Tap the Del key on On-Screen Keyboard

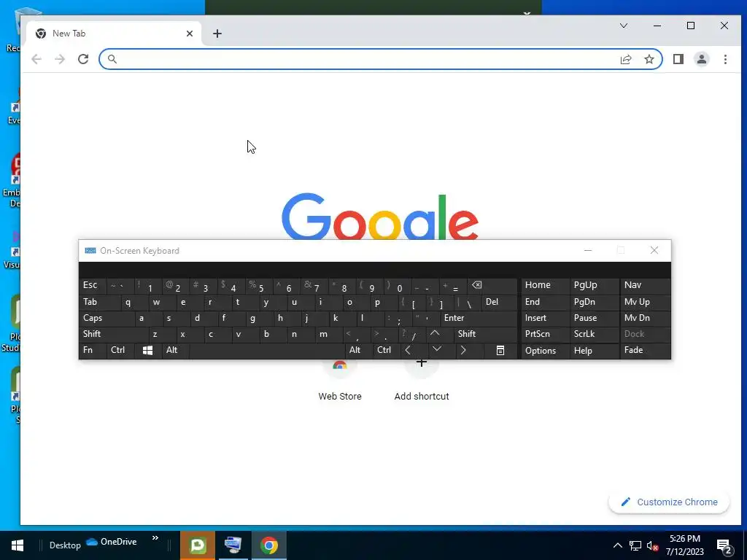pyautogui.click(x=499, y=303)
